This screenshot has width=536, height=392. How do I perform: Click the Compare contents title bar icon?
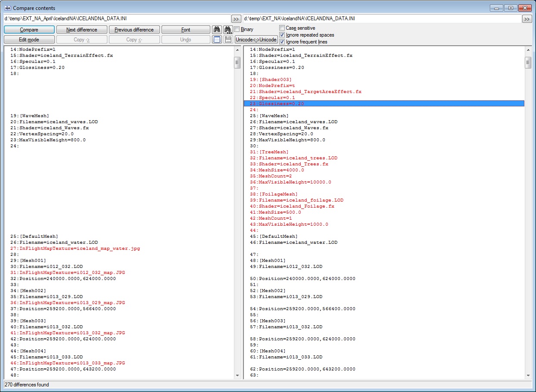(x=7, y=8)
